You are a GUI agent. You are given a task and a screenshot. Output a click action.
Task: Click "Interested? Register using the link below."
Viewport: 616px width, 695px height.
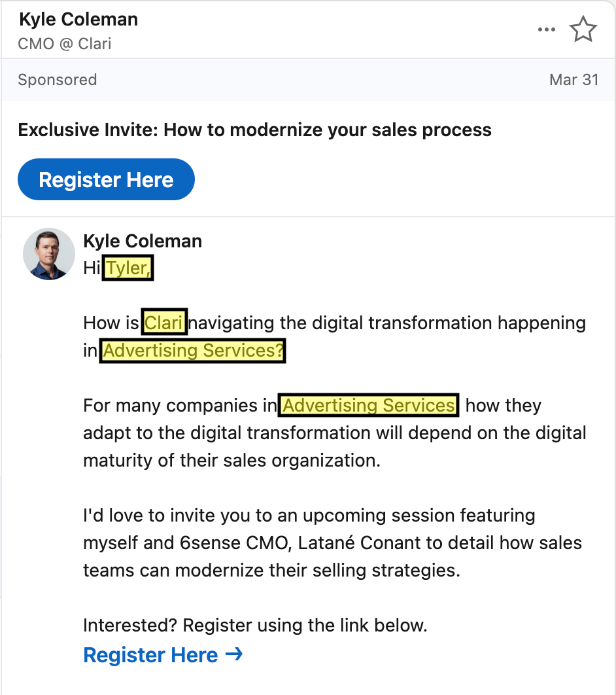(255, 626)
